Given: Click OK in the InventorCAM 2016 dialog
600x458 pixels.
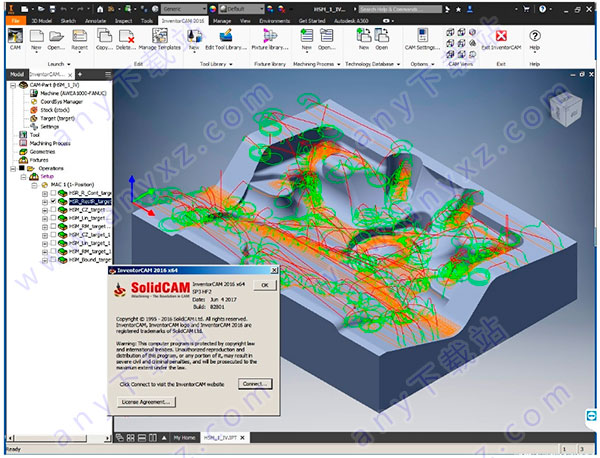Looking at the screenshot, I should coord(265,285).
